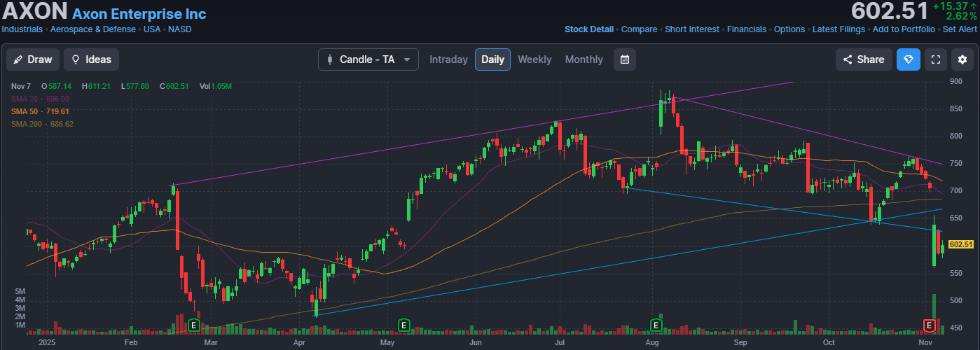Click the Nov 7 date readout
980x350 pixels.
pos(21,86)
